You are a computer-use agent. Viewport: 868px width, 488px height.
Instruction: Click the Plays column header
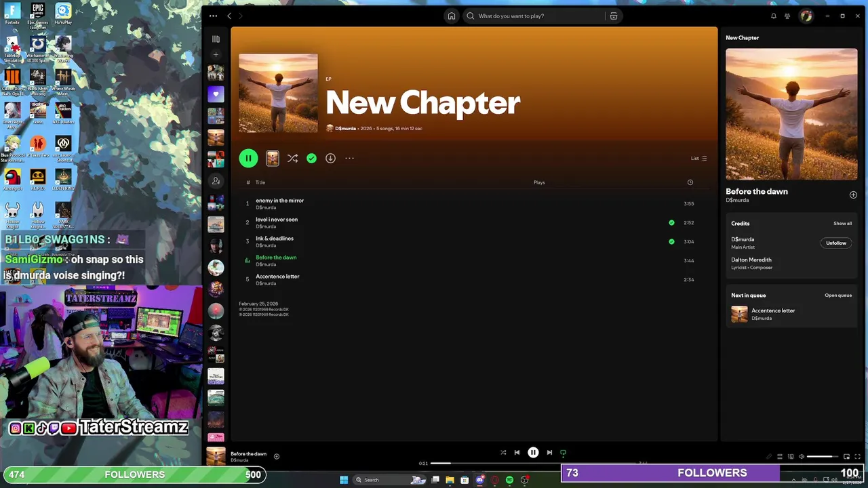tap(539, 182)
